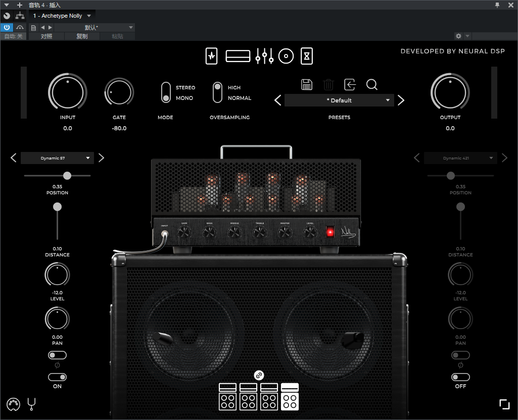The width and height of the screenshot is (518, 420).
Task: Open the Dynamic 57 microphone dropdown
Action: tap(57, 158)
